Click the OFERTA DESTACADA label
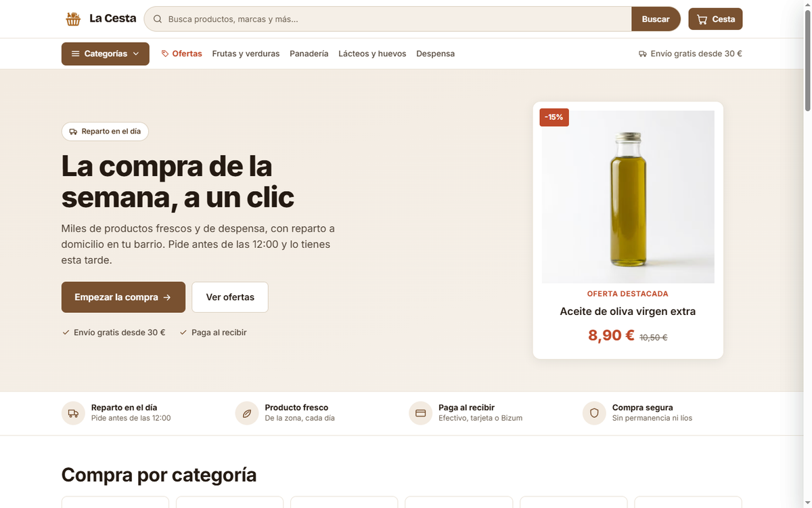 (628, 294)
